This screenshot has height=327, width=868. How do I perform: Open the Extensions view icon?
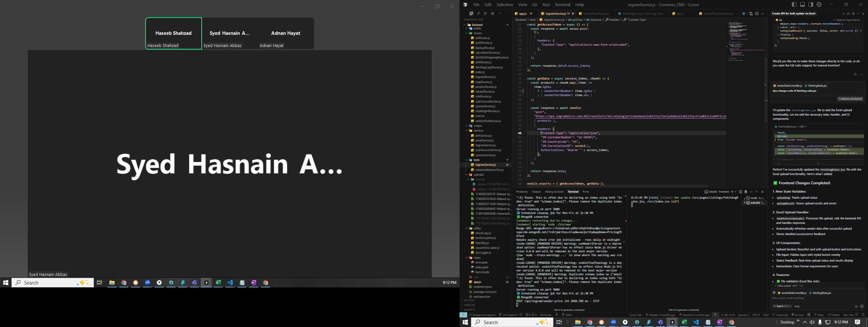[492, 13]
